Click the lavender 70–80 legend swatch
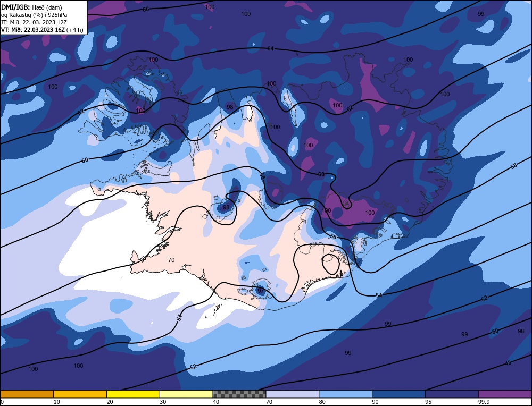 (293, 394)
